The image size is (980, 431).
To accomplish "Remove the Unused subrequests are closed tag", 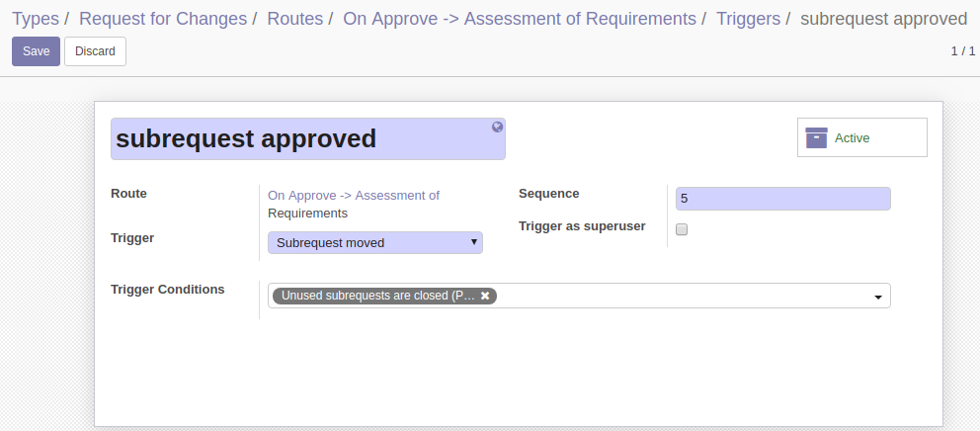I will point(485,296).
